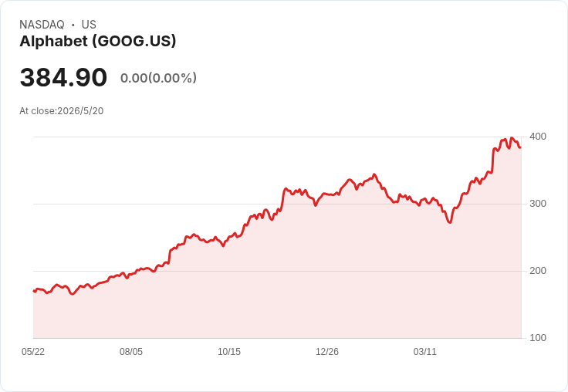Click the 300 price axis label
The width and height of the screenshot is (568, 392).
pyautogui.click(x=538, y=204)
